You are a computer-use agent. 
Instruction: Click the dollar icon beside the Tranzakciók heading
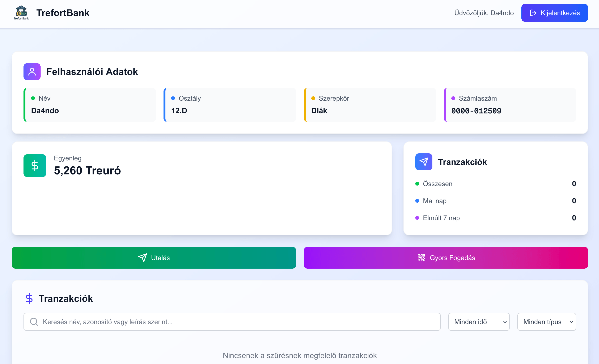[29, 299]
